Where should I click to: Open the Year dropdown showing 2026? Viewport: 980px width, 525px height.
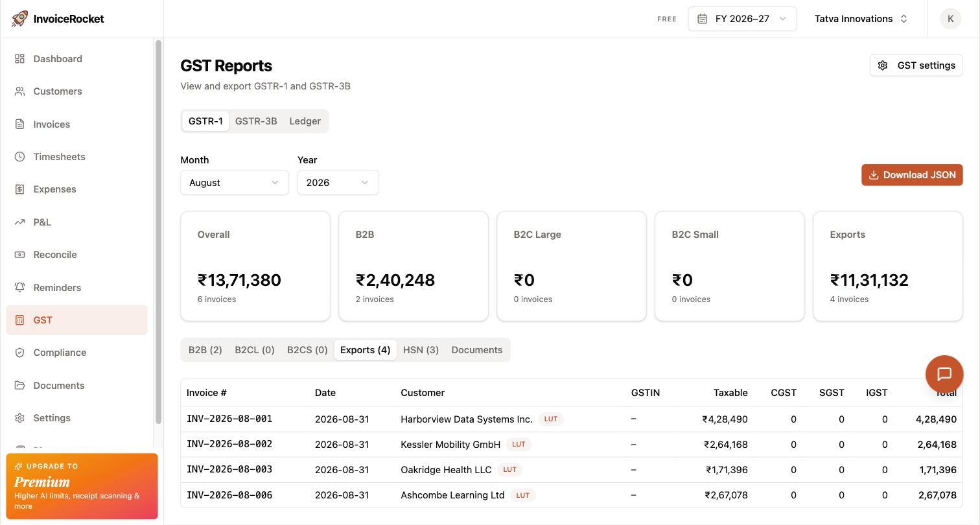(338, 183)
